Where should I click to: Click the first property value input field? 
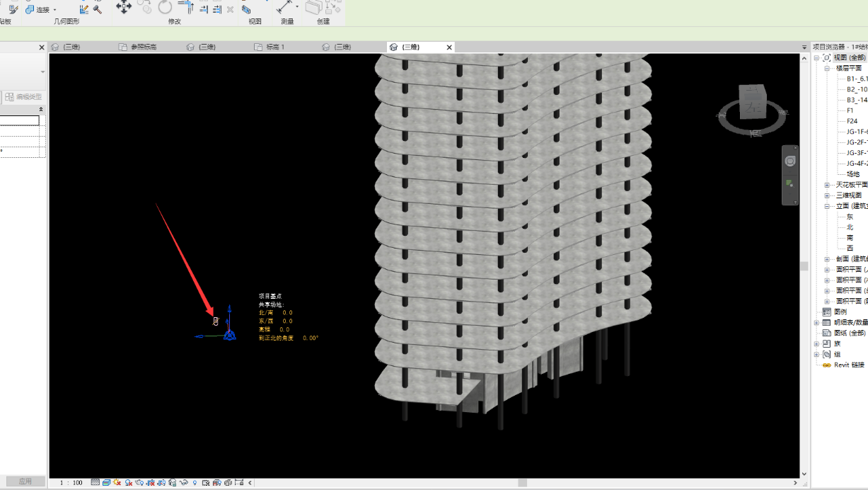tap(20, 120)
